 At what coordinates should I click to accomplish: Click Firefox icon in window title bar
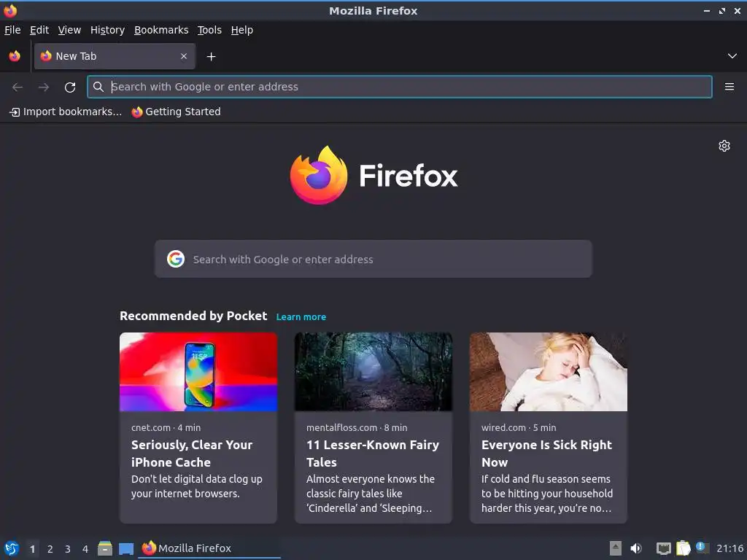point(10,10)
